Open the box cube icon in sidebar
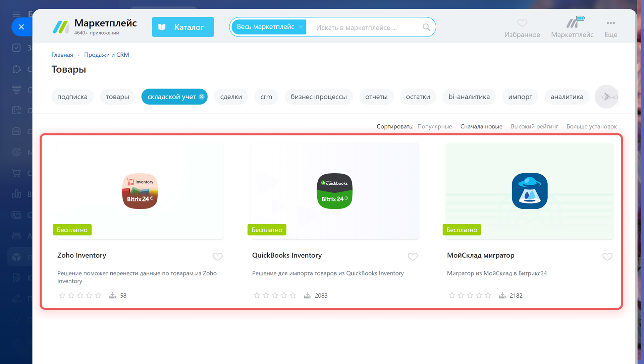 [x=16, y=257]
